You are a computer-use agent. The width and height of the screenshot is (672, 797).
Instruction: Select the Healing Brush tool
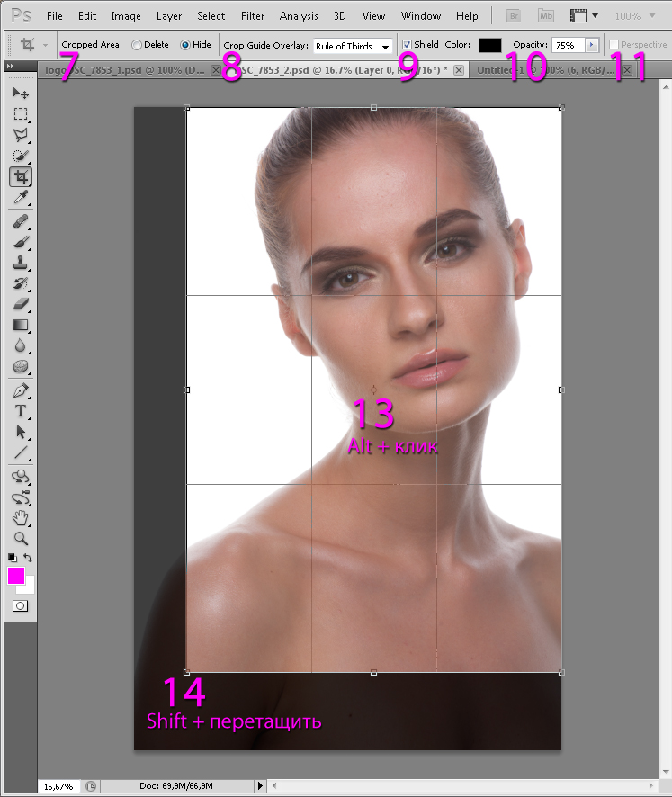click(21, 221)
